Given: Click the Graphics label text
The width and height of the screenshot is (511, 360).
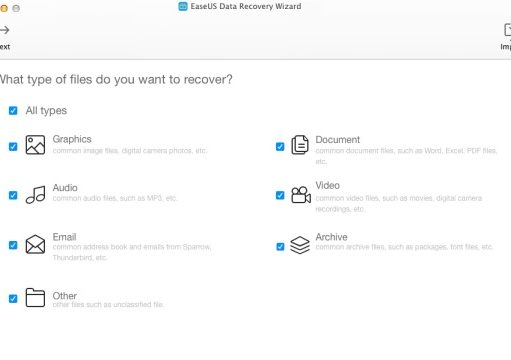Looking at the screenshot, I should (x=72, y=139).
